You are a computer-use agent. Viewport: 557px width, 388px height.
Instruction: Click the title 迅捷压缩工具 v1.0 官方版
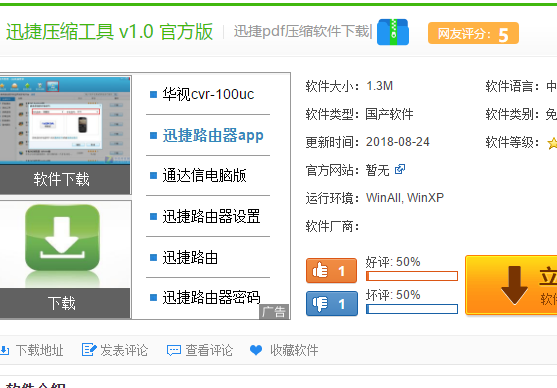point(109,32)
